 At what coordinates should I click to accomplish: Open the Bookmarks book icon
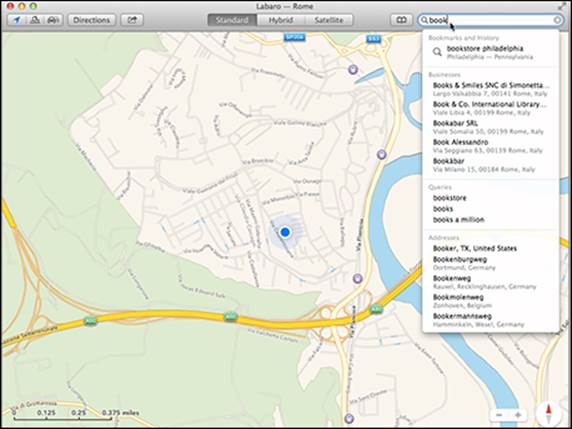pyautogui.click(x=402, y=20)
